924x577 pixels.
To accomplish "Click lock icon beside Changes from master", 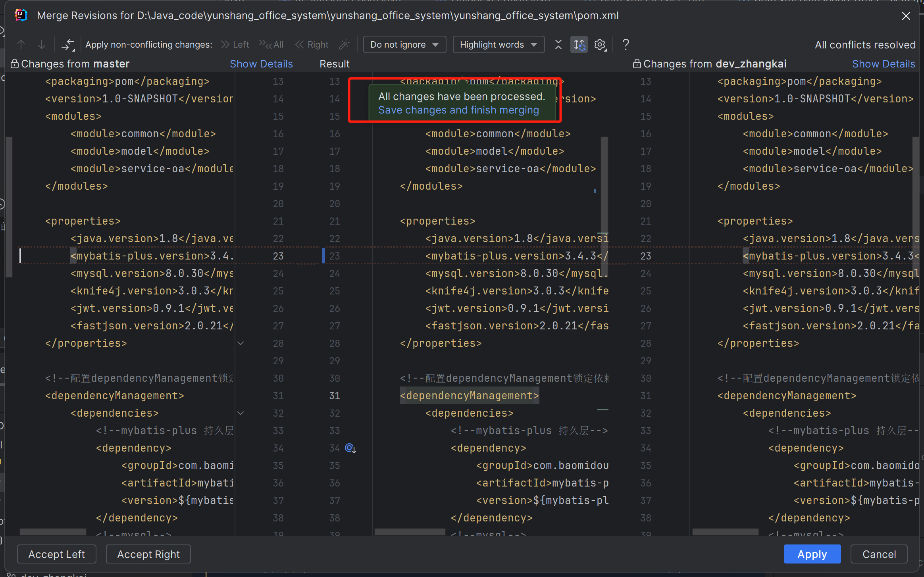I will click(x=15, y=64).
